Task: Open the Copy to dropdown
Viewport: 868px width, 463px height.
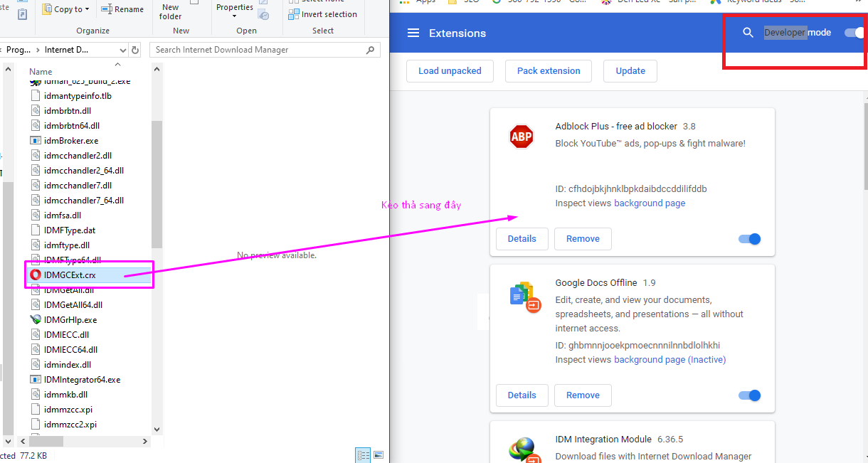Action: pos(66,9)
